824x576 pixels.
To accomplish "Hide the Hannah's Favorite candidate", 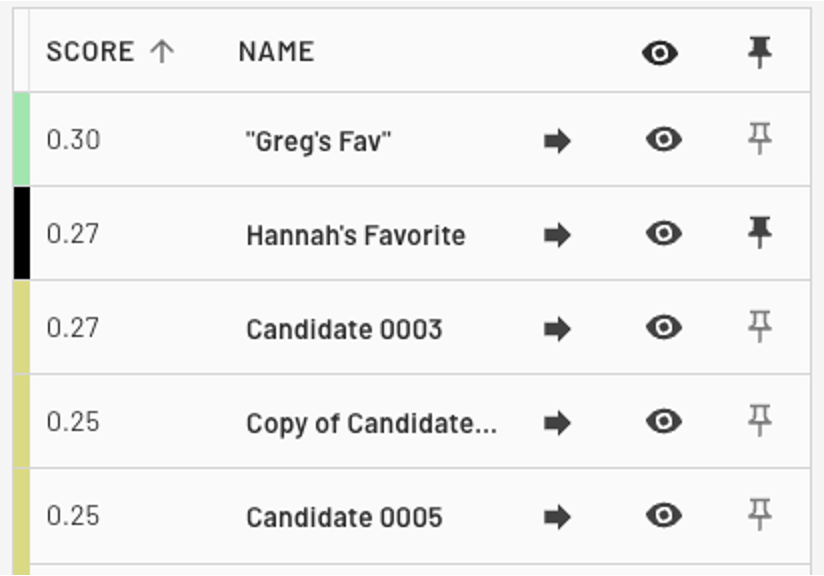I will (664, 233).
